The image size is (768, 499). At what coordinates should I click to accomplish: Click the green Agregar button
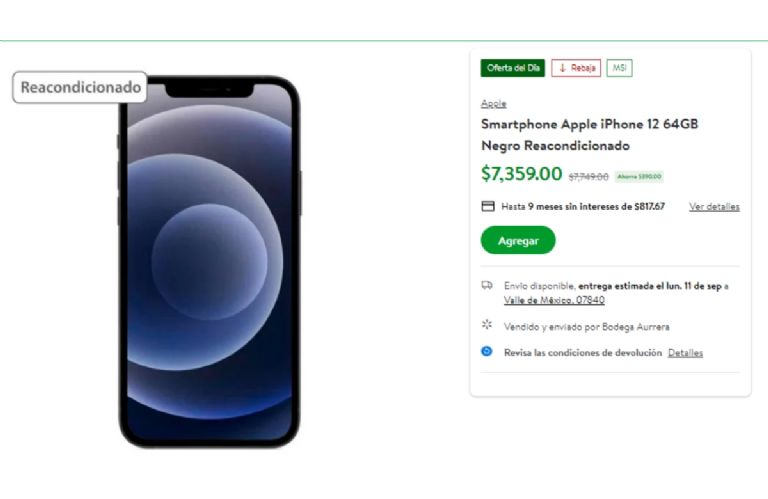518,240
